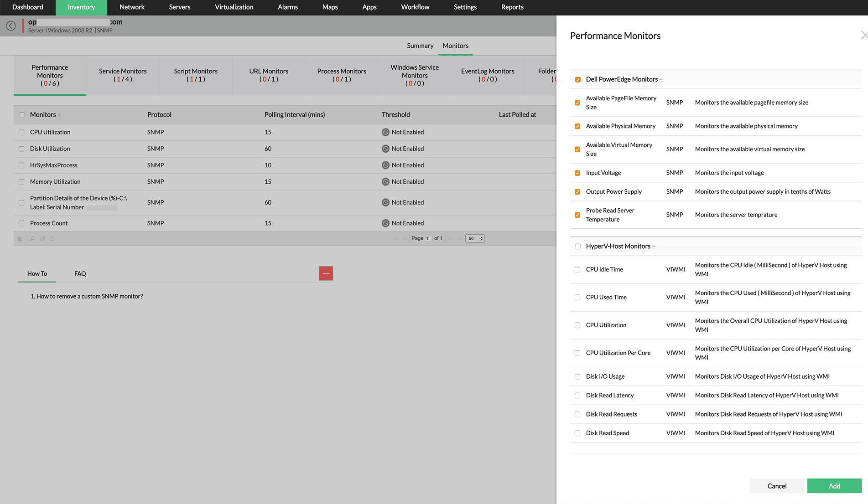The width and height of the screenshot is (868, 504).
Task: Uncheck the Input Voltage monitor checkbox
Action: [577, 173]
